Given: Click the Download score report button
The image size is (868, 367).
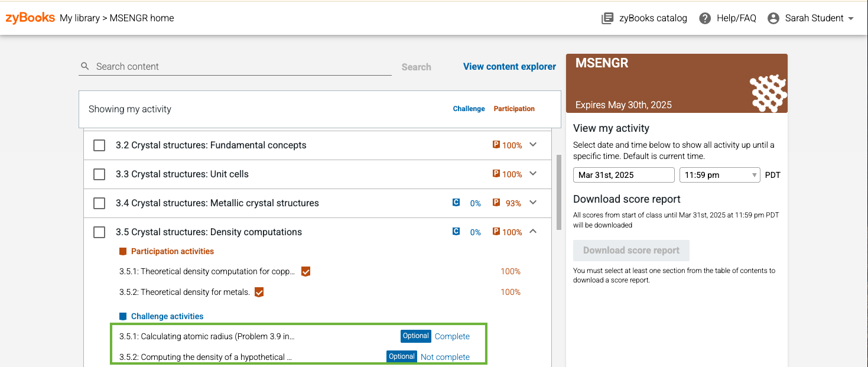Looking at the screenshot, I should (x=631, y=251).
